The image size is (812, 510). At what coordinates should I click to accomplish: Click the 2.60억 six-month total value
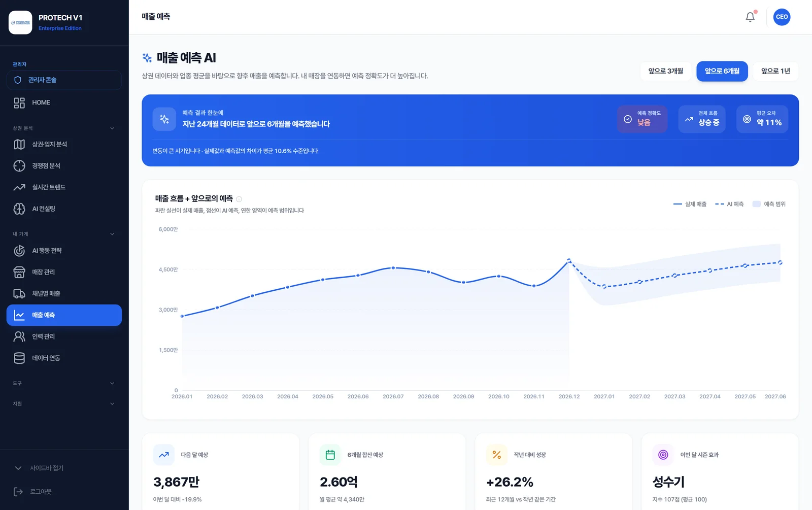pyautogui.click(x=339, y=482)
